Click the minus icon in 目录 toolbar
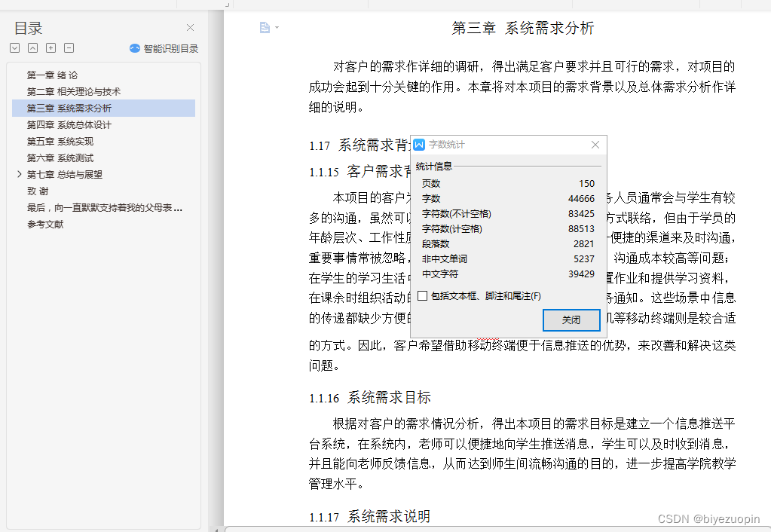Image resolution: width=771 pixels, height=532 pixels. [x=69, y=47]
